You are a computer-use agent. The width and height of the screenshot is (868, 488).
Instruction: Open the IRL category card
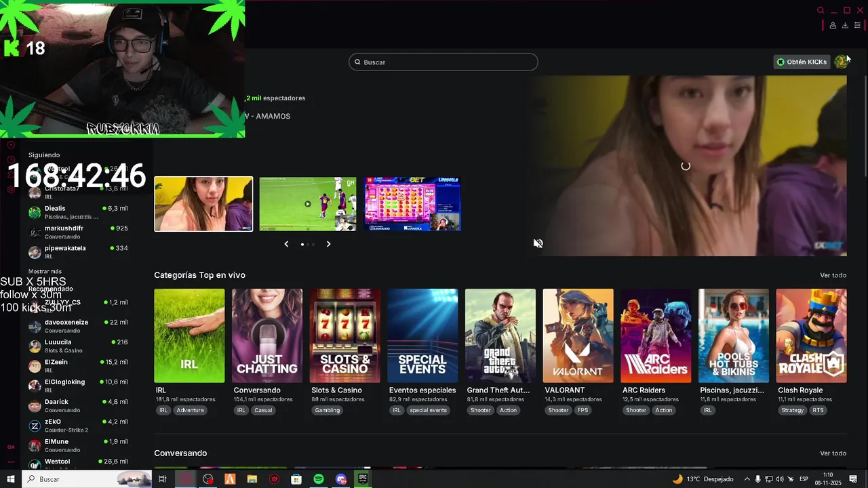coord(189,335)
